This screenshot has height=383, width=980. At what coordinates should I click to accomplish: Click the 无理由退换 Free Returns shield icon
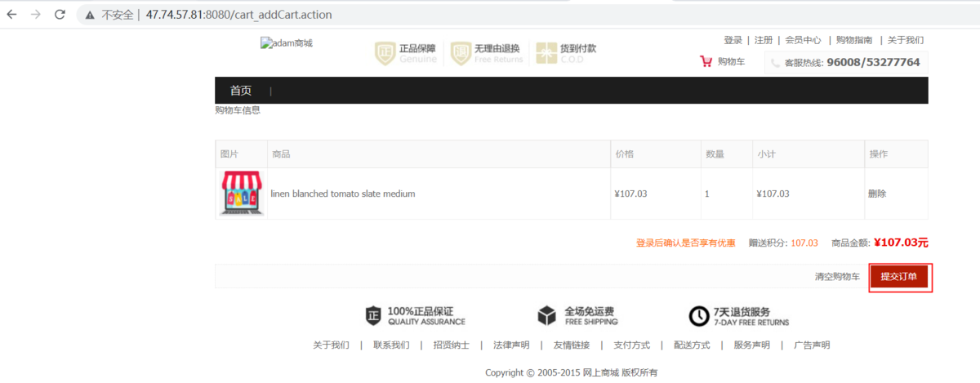point(461,53)
